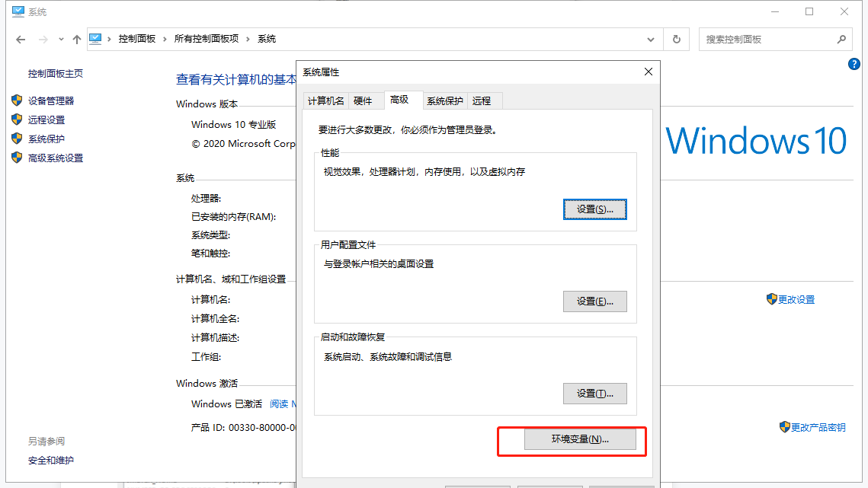Open 远程设置 sidebar link

click(46, 120)
